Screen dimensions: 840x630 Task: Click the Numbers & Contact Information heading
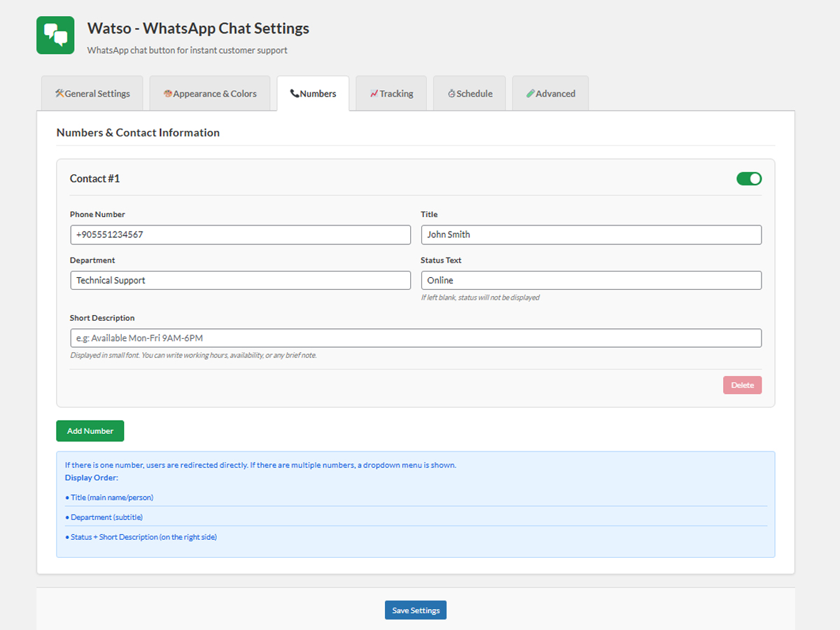click(138, 132)
